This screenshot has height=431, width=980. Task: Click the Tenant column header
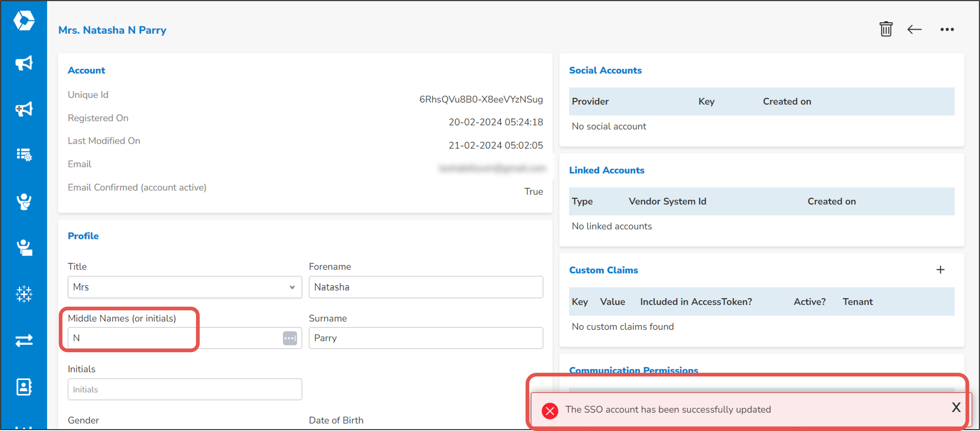[857, 302]
